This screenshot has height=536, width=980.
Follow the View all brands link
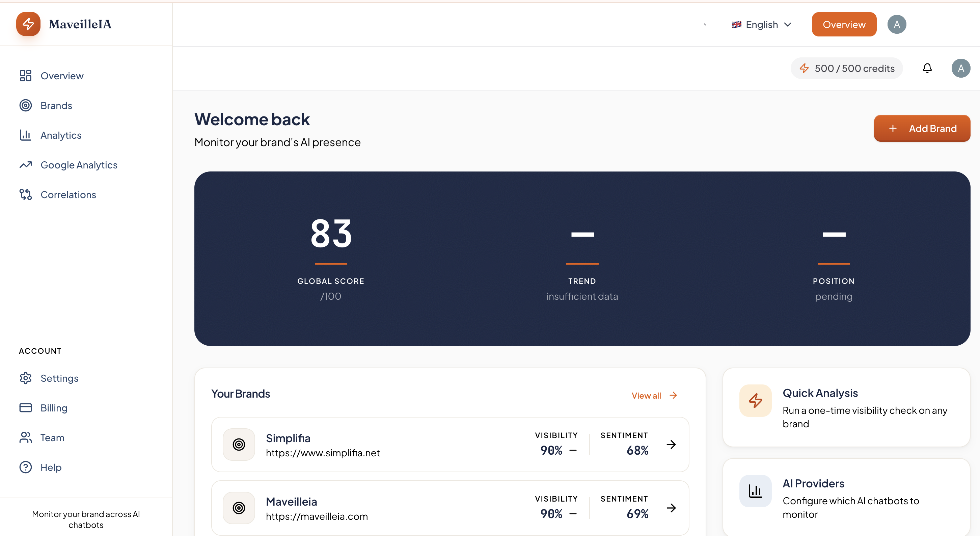(x=654, y=395)
